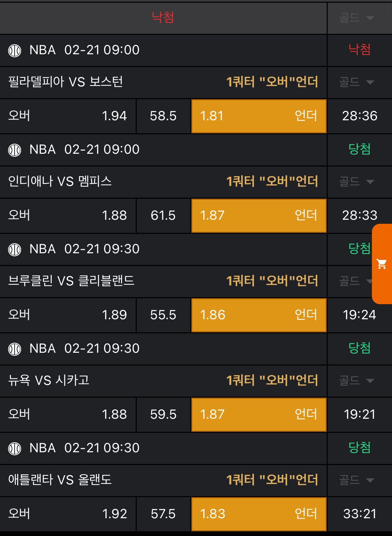
Task: Expand the 골드 dropdown for 인디애나 VS 멤피스
Action: 356,182
